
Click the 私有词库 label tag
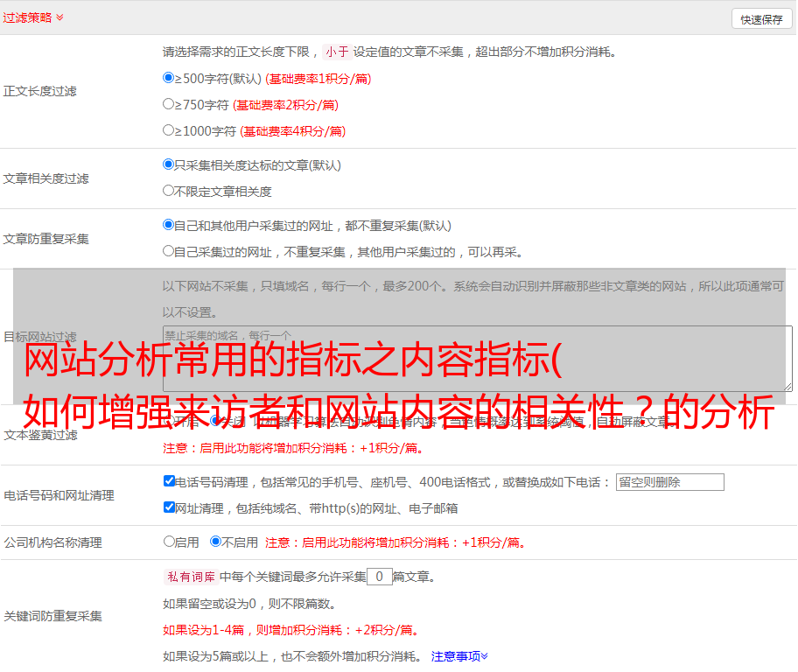coord(191,577)
